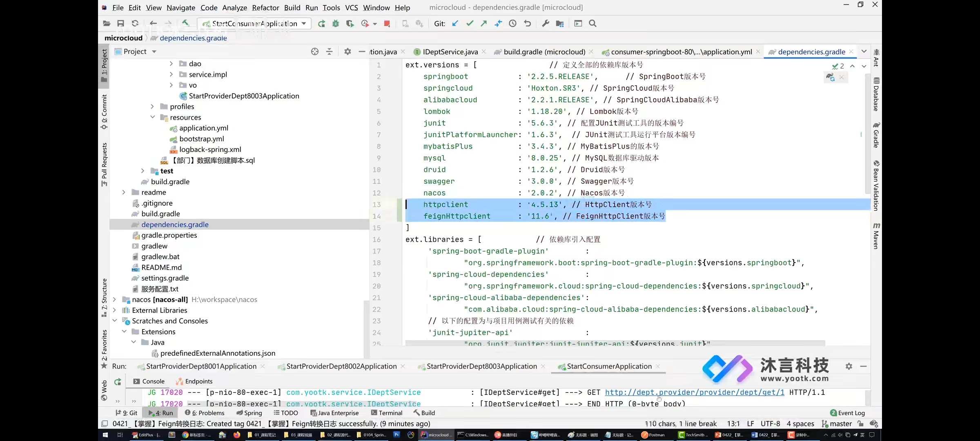
Task: Click the Rollback undo icon
Action: tap(528, 24)
